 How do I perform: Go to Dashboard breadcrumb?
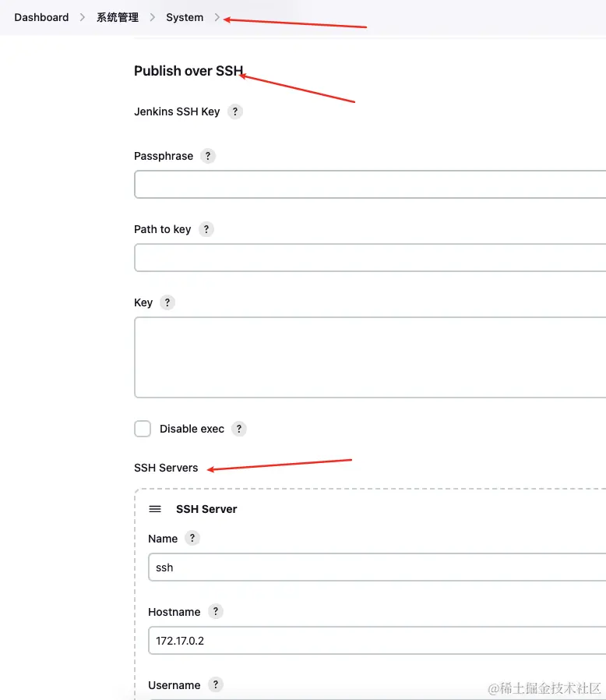[x=41, y=17]
